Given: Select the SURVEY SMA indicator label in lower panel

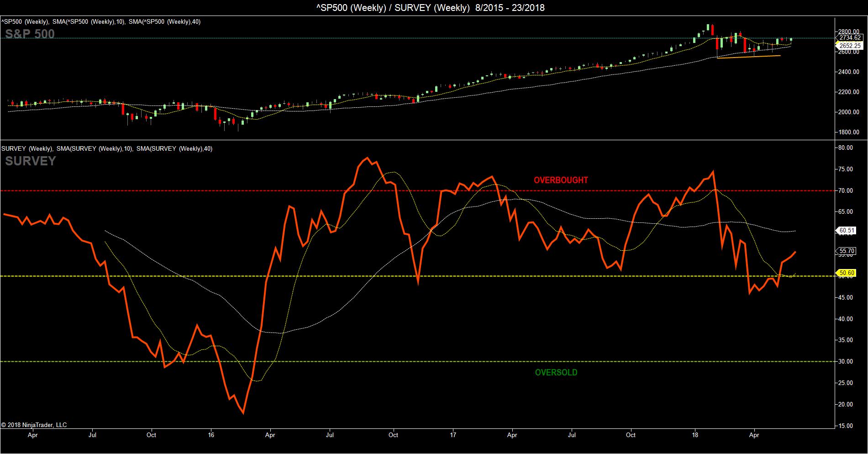Looking at the screenshot, I should coord(107,148).
